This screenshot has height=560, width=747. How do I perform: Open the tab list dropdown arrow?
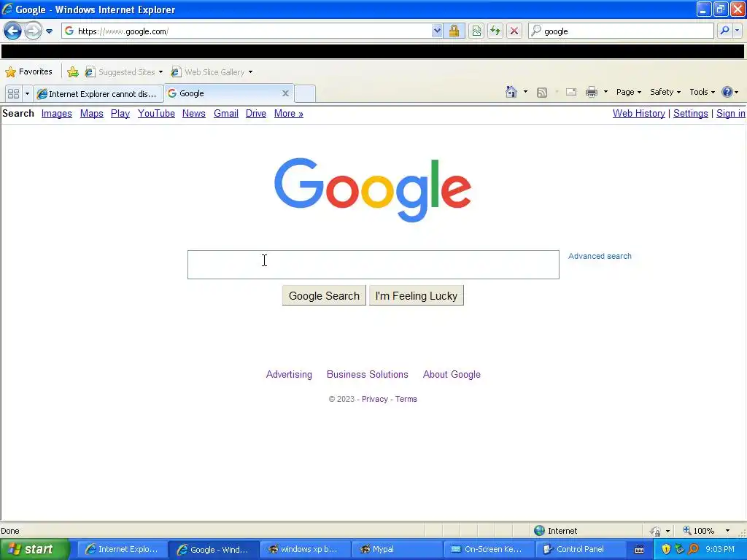(27, 94)
